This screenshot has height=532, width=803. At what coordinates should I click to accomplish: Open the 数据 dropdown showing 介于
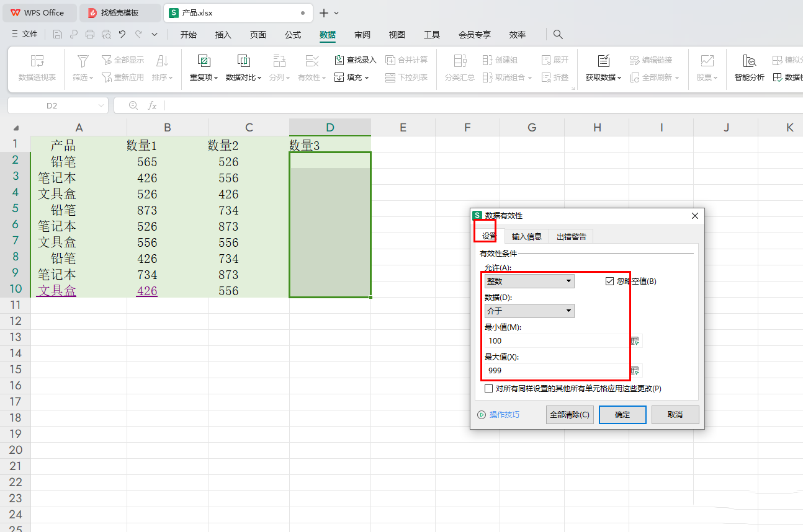[529, 311]
